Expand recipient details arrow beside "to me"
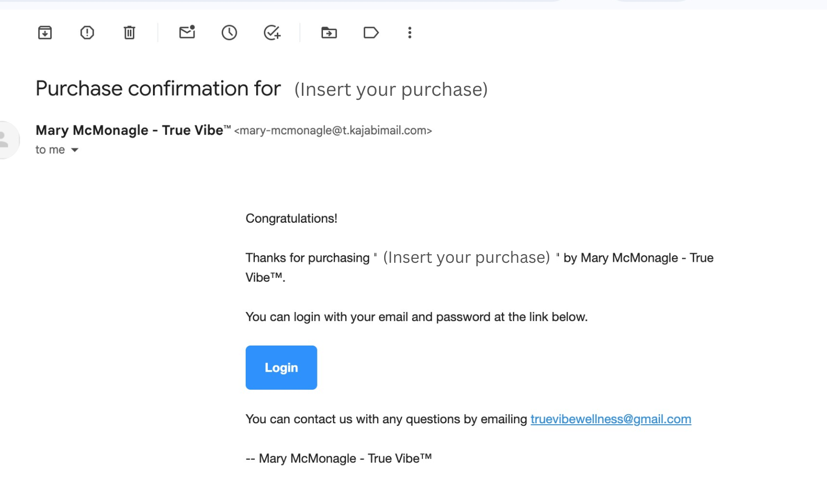This screenshot has width=827, height=504. [x=75, y=150]
